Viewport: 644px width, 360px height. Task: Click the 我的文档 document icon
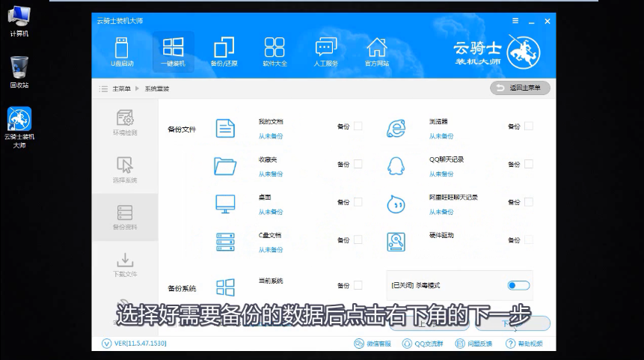point(225,128)
